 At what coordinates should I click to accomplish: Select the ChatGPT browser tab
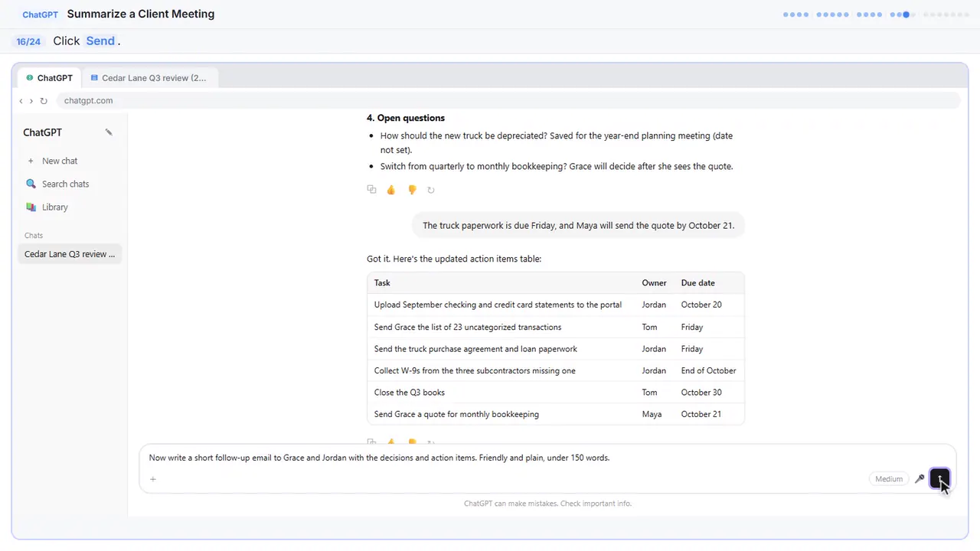(49, 78)
